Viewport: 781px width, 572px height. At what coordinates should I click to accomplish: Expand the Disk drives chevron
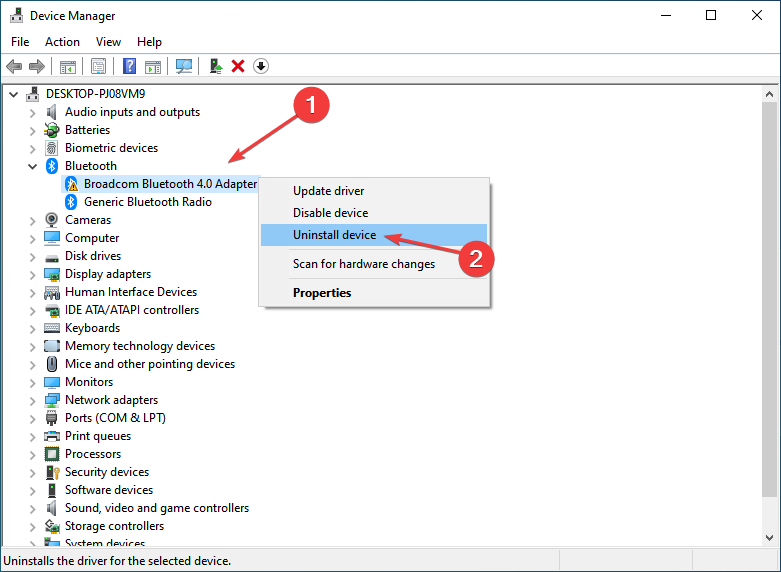coord(32,256)
